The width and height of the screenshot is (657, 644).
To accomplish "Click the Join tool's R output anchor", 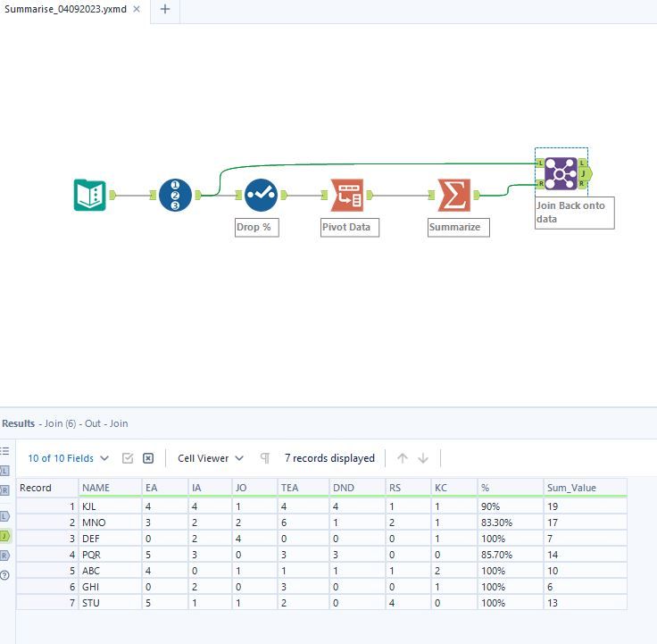I will [x=582, y=184].
